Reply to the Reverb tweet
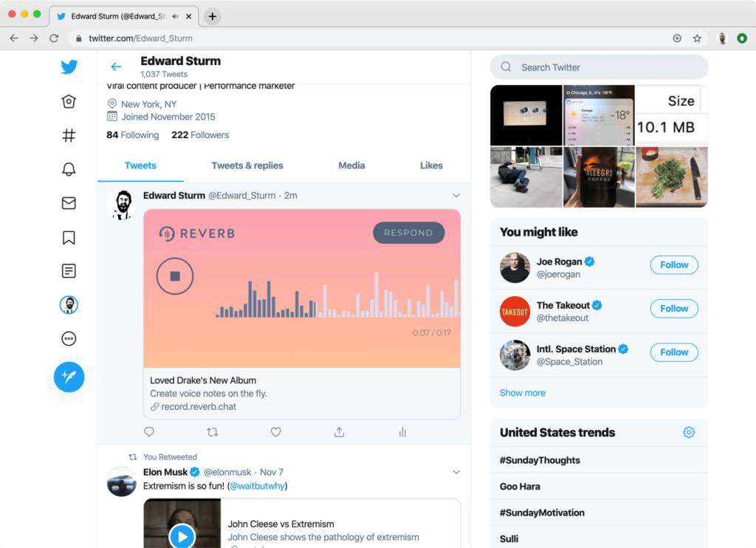756x548 pixels. tap(149, 432)
